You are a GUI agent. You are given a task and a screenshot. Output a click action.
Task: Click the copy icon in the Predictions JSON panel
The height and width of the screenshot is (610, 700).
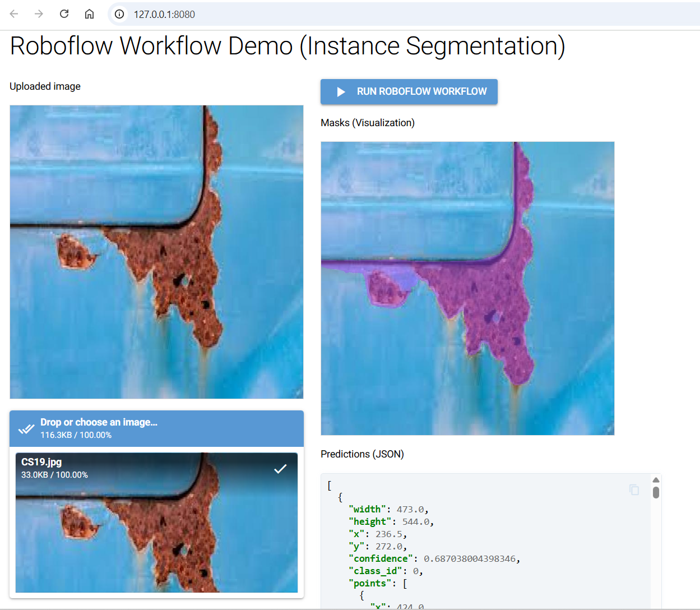coord(634,490)
